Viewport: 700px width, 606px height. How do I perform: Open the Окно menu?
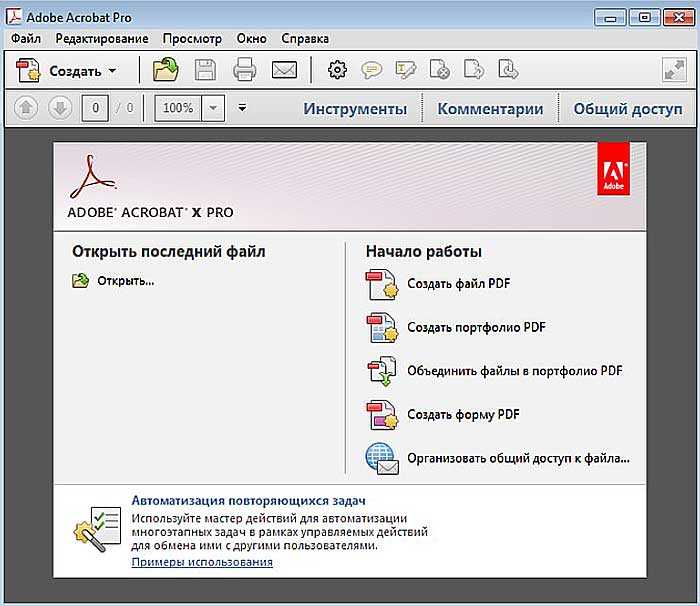251,38
